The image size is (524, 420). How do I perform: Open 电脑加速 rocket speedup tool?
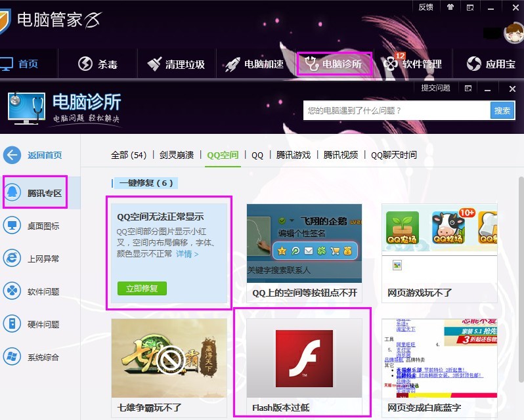[x=254, y=64]
